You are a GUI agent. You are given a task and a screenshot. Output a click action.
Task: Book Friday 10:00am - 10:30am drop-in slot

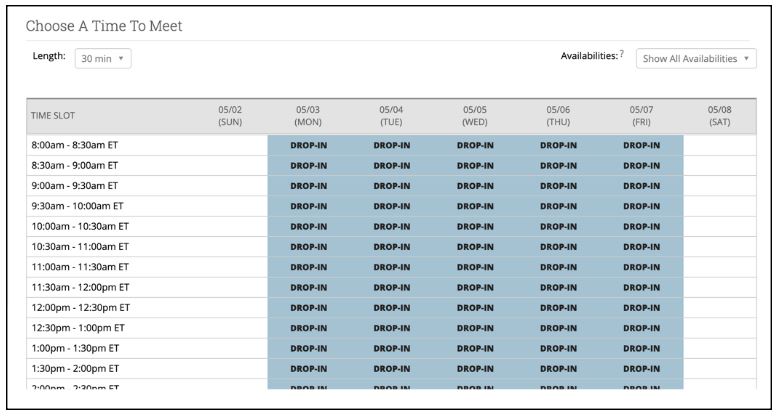(641, 226)
